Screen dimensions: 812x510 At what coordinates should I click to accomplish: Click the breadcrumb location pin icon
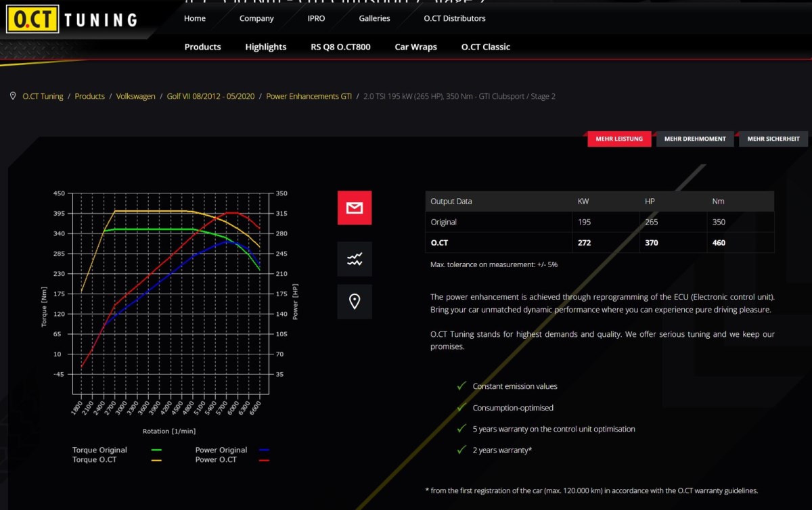[x=13, y=96]
